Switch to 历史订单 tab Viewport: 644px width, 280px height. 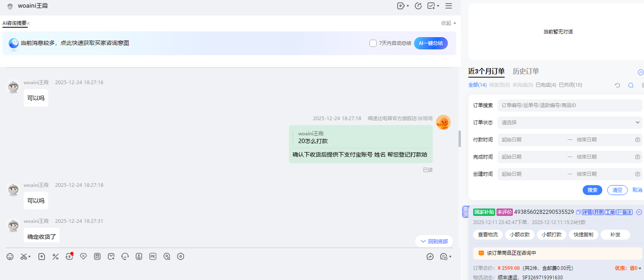coord(526,72)
